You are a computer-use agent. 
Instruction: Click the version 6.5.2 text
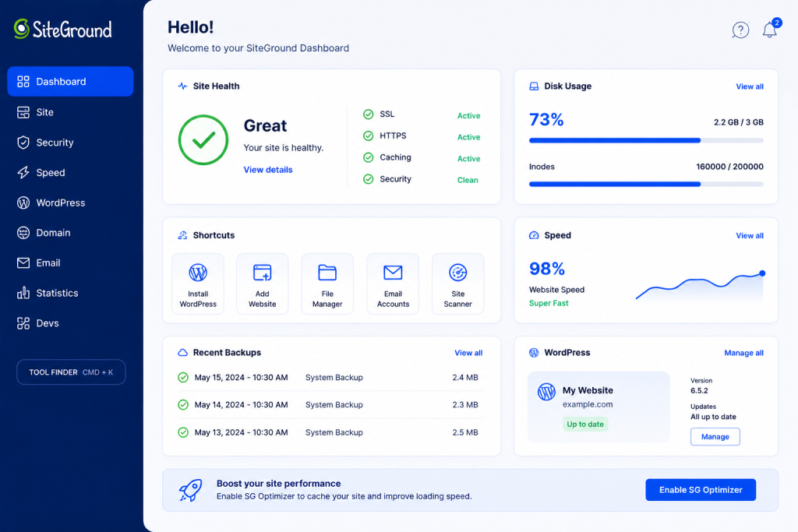coord(699,390)
